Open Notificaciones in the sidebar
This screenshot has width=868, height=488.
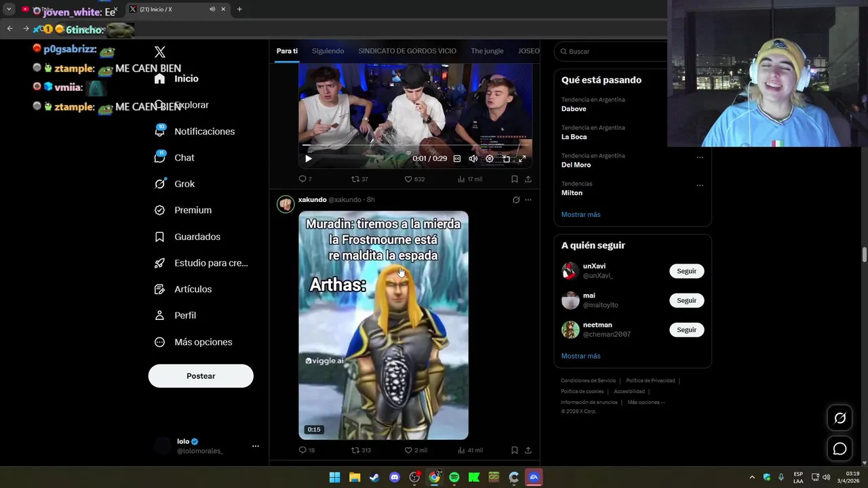pyautogui.click(x=195, y=131)
